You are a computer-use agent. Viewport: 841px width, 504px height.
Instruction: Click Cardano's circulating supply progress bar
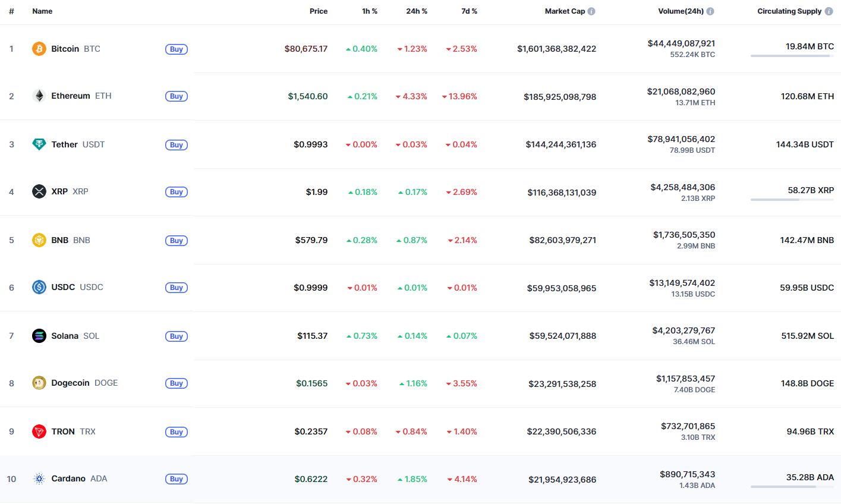click(x=792, y=487)
